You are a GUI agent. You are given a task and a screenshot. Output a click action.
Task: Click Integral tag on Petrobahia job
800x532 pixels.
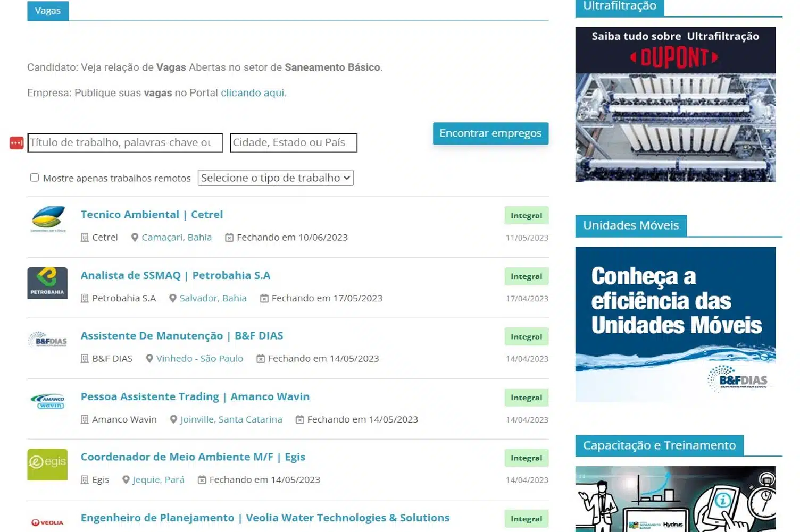pyautogui.click(x=527, y=277)
